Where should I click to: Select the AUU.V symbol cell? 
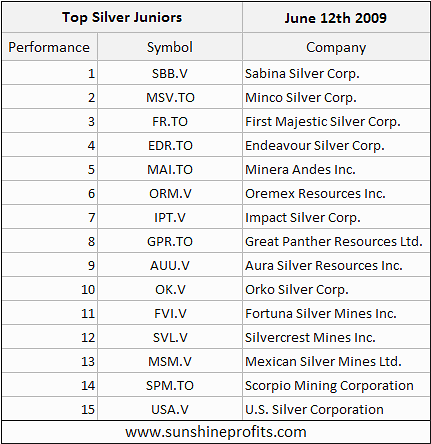point(170,265)
